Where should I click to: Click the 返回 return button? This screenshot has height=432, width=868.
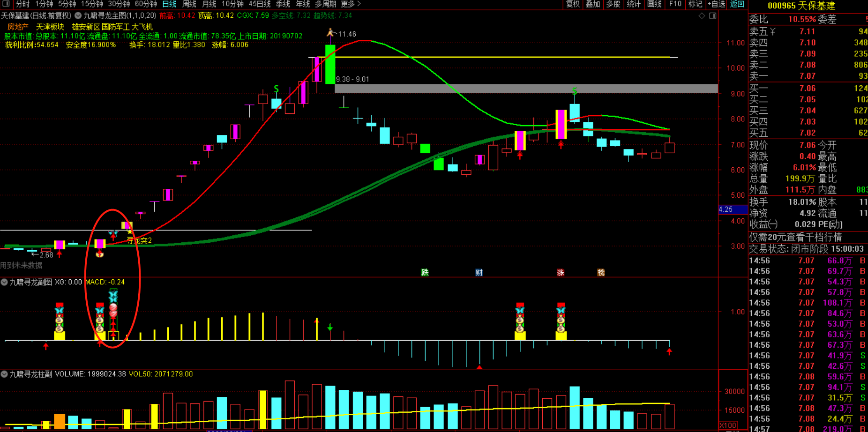(x=737, y=4)
